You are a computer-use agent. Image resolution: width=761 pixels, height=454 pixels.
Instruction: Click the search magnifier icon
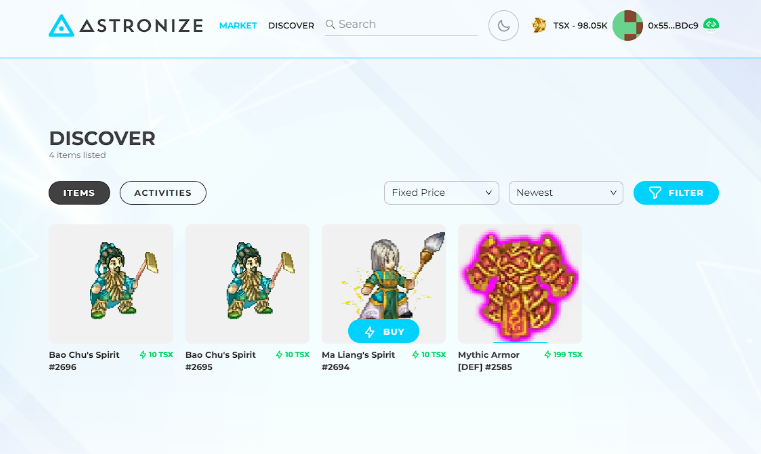click(330, 24)
